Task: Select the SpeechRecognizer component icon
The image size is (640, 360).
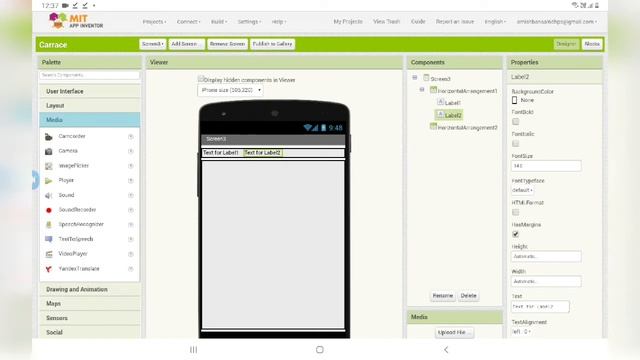Action: [49, 224]
